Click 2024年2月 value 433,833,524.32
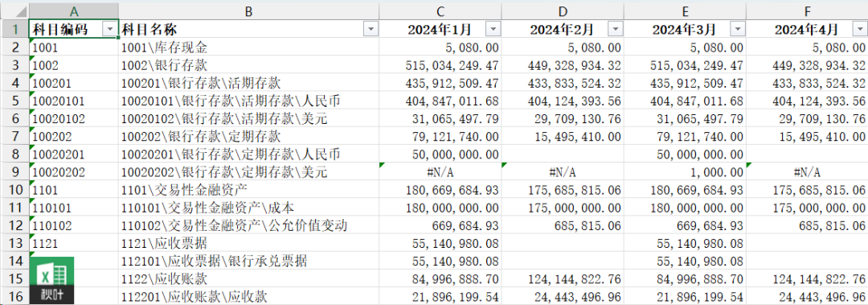Screen dimensions: 868x305 [x=562, y=83]
